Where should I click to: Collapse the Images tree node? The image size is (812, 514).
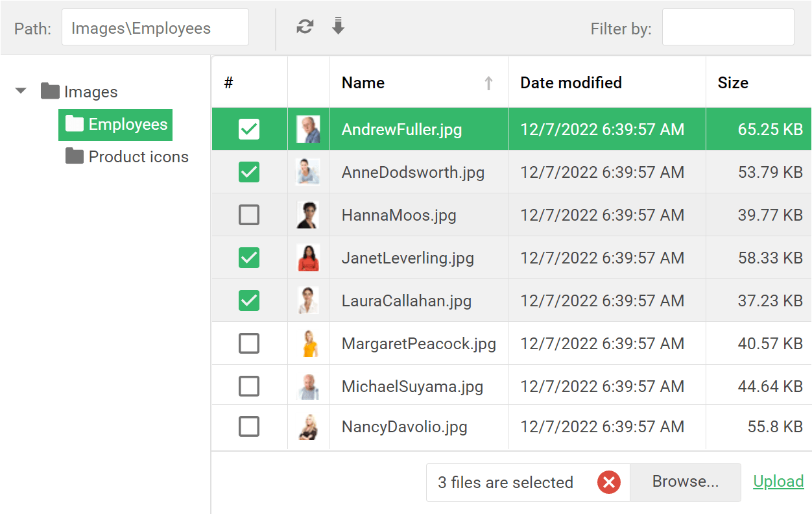21,92
